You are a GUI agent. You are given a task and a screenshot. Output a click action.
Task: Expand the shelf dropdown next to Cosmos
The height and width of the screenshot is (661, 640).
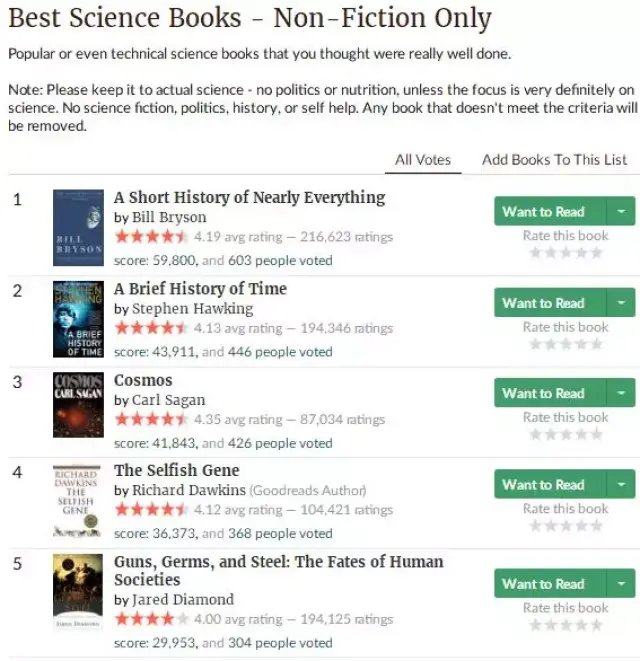(x=622, y=393)
